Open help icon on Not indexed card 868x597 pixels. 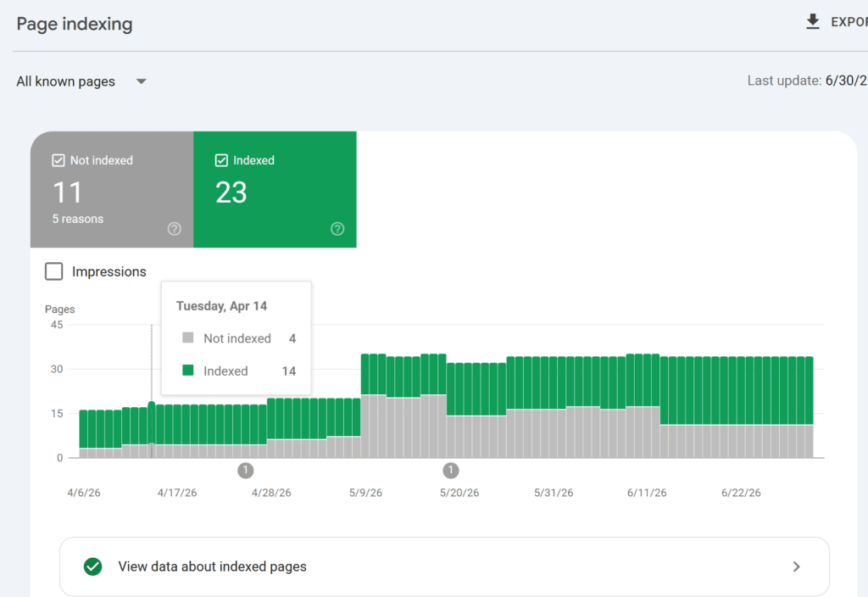coord(175,229)
